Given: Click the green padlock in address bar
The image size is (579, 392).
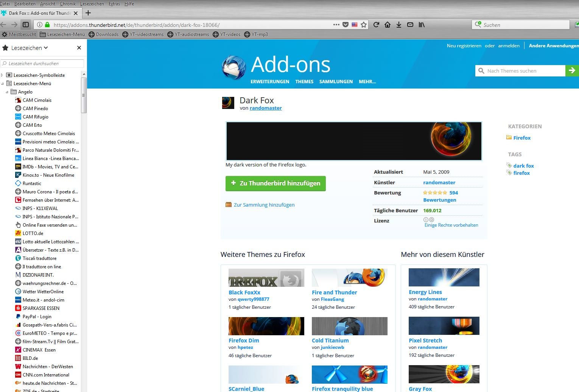Looking at the screenshot, I should (47, 25).
